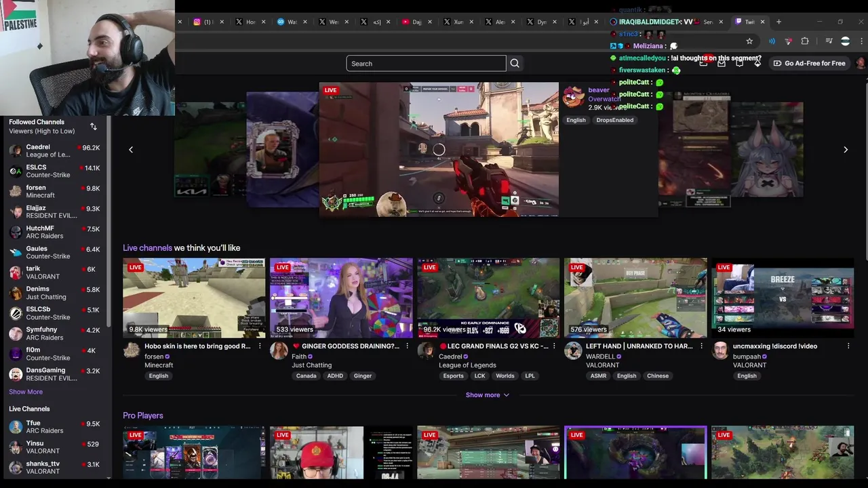Image resolution: width=868 pixels, height=488 pixels.
Task: Click the English tag under beaver
Action: tap(576, 120)
